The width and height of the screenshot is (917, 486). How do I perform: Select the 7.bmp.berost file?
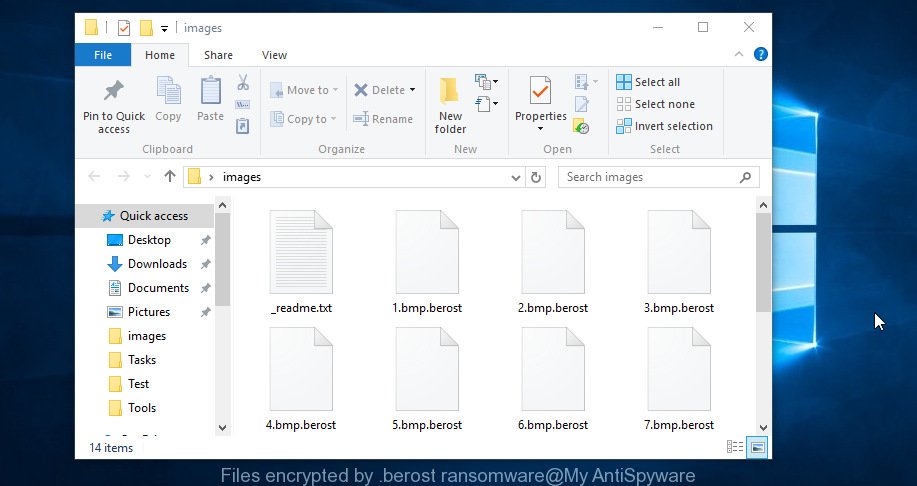tap(679, 379)
